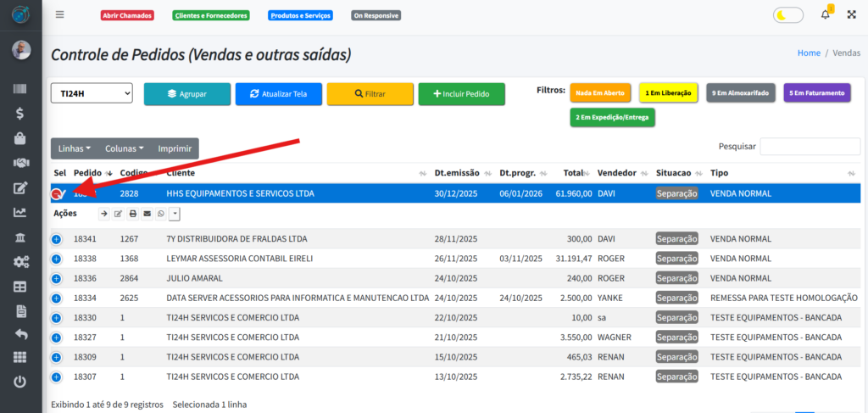
Task: Collapse sidebar using the hamburger icon
Action: click(x=59, y=15)
